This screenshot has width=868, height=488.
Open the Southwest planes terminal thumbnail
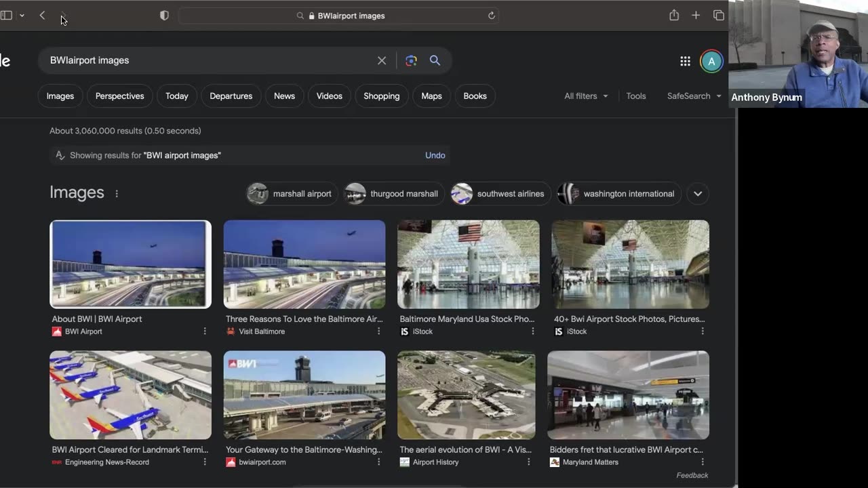tap(130, 395)
